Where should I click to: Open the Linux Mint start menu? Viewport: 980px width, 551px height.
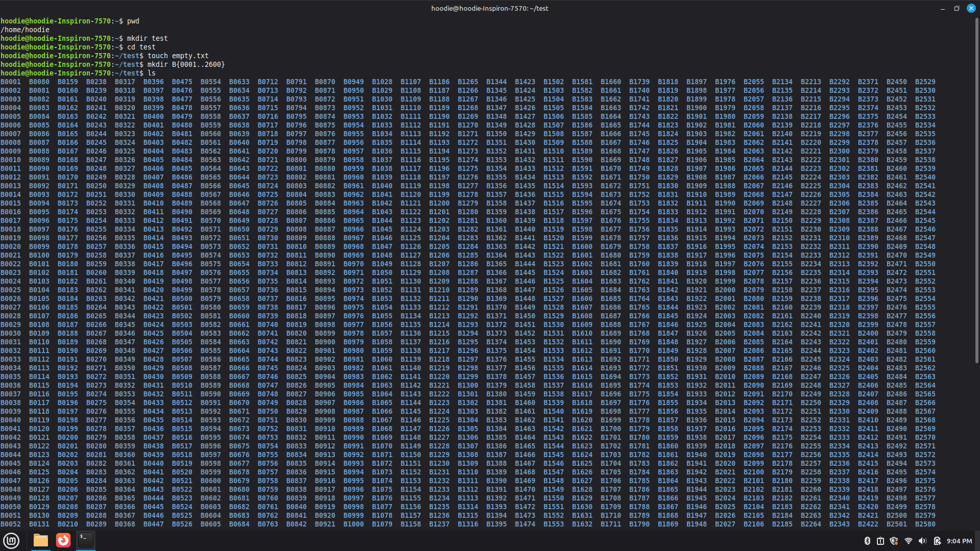[11, 540]
